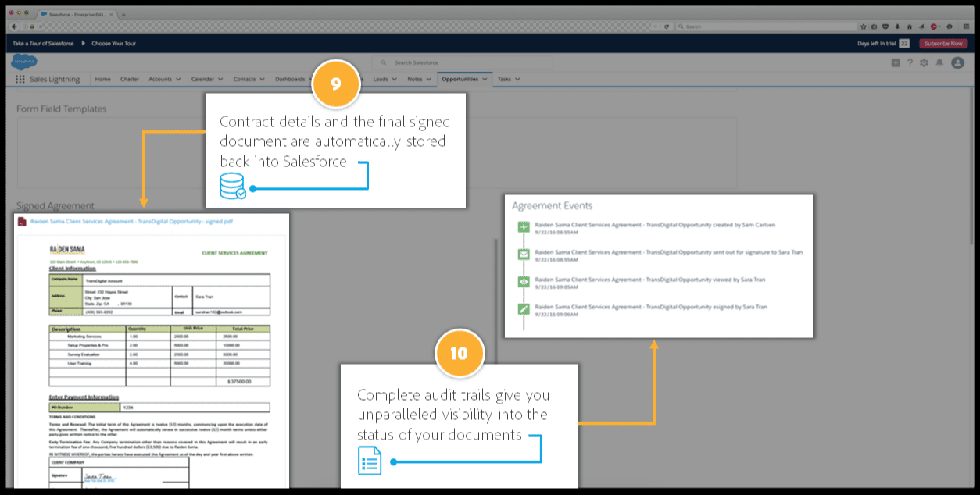
Task: Click into the Search Salesforce field
Action: coord(463,62)
